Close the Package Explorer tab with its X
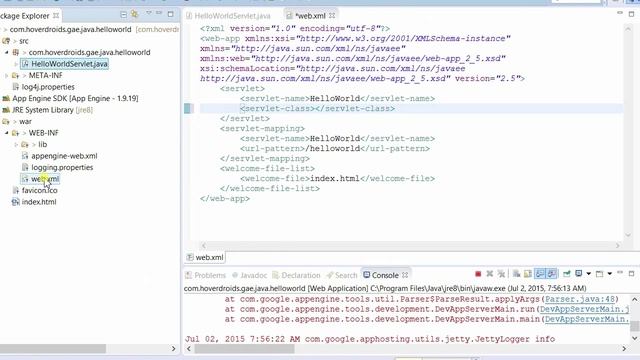 tap(56, 16)
